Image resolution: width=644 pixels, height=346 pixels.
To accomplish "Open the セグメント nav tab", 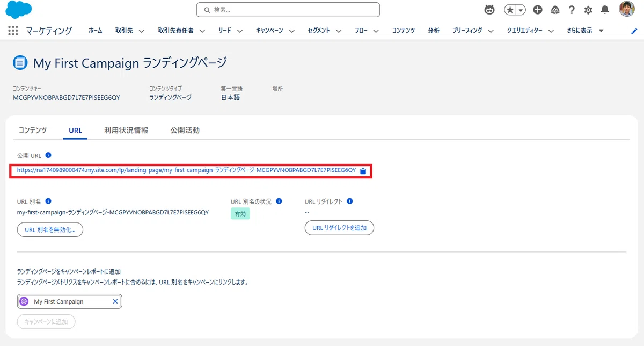I will (x=319, y=31).
